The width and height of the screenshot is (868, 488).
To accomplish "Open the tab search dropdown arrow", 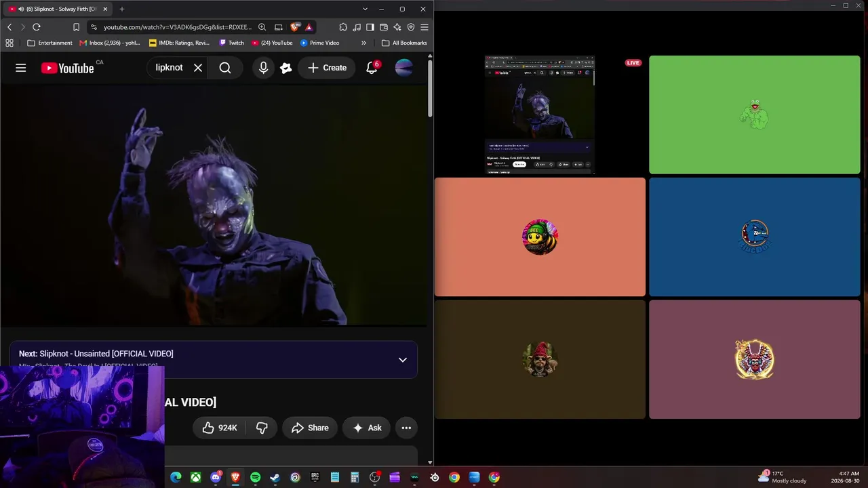I will click(x=365, y=9).
